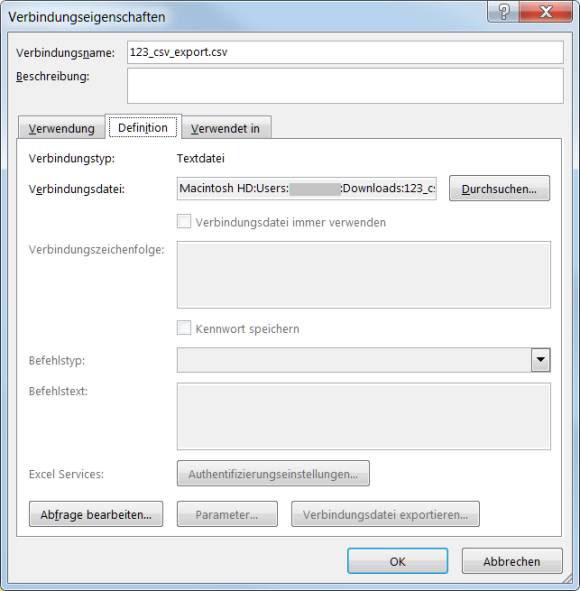Expand the Befehlstyp dropdown arrow
This screenshot has height=591, width=580.
(541, 360)
